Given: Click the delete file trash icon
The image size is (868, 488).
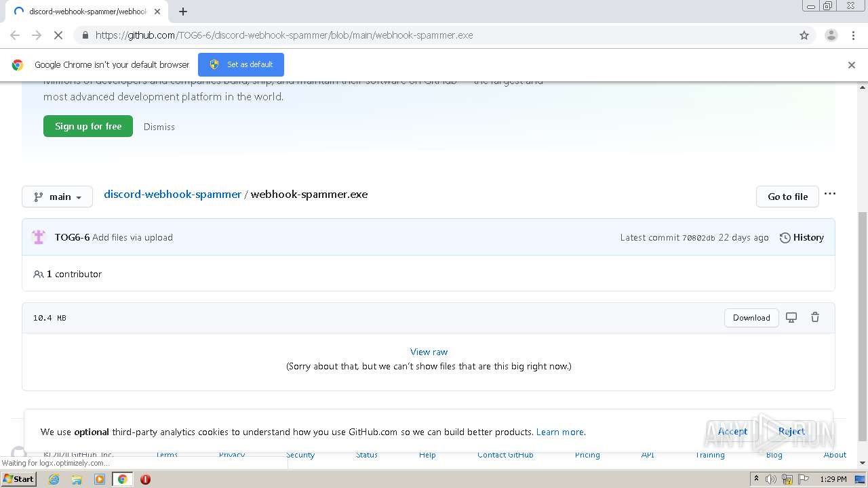Looking at the screenshot, I should 815,317.
